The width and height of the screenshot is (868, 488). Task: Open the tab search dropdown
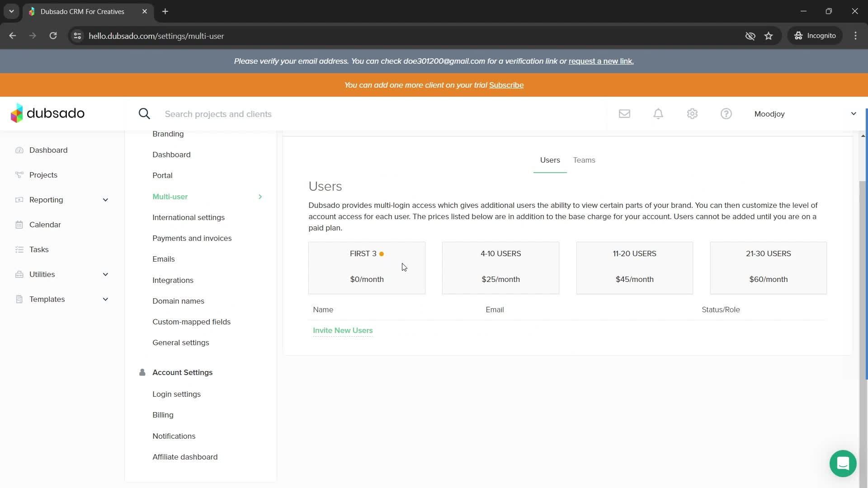click(x=11, y=11)
